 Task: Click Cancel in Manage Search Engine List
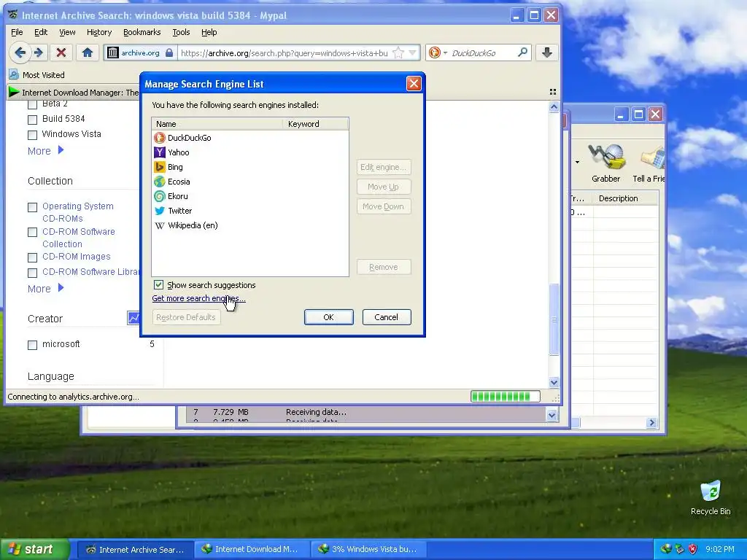pyautogui.click(x=387, y=317)
